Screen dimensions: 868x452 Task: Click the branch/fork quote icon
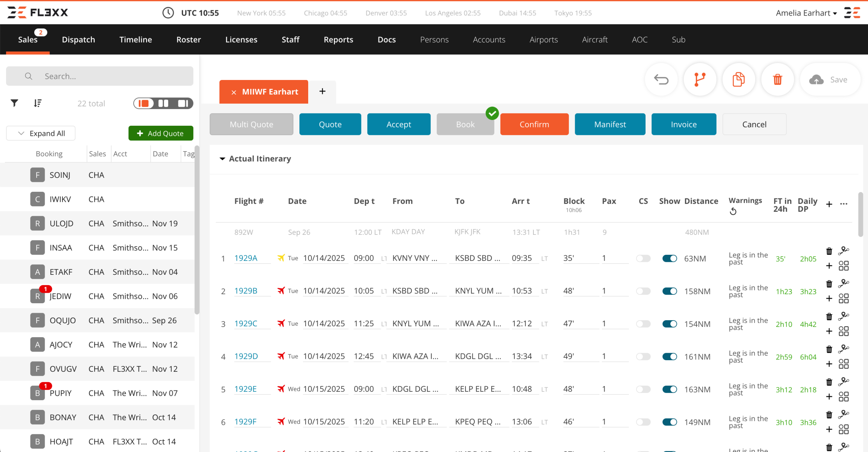point(699,80)
